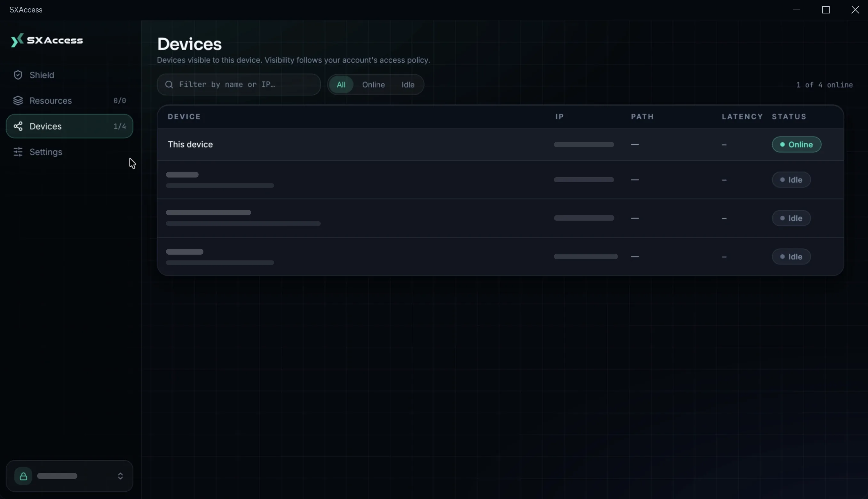Click the PATH column header
Image resolution: width=868 pixels, height=499 pixels.
[643, 117]
